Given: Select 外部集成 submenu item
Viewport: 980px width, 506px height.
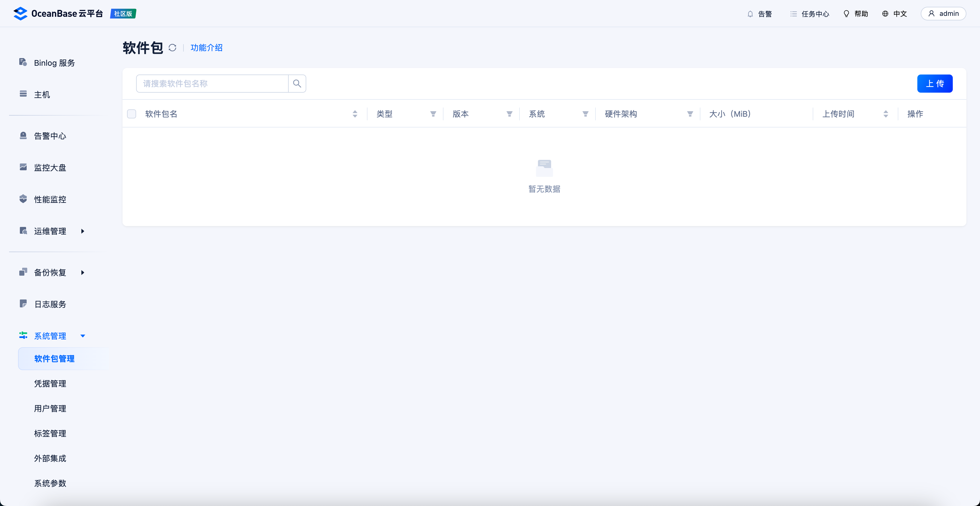Looking at the screenshot, I should click(50, 458).
